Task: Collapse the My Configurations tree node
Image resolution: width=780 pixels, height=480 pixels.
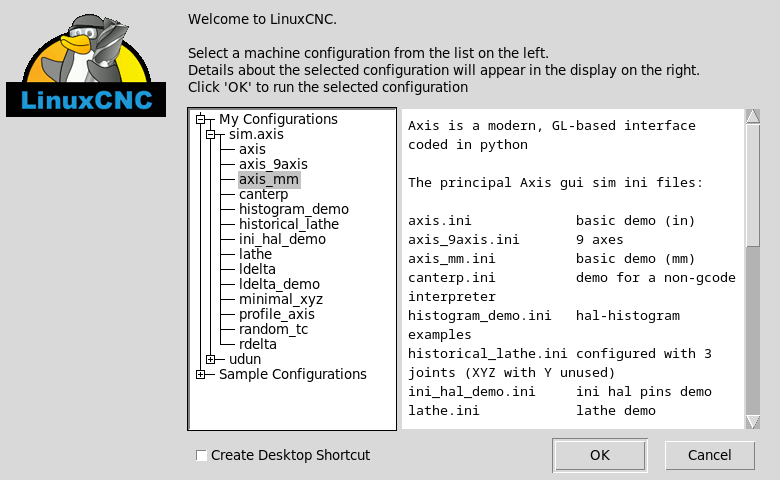Action: pos(201,119)
